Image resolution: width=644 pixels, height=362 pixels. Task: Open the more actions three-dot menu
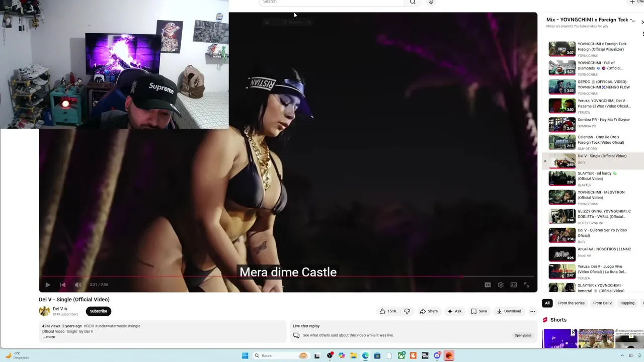pyautogui.click(x=532, y=311)
